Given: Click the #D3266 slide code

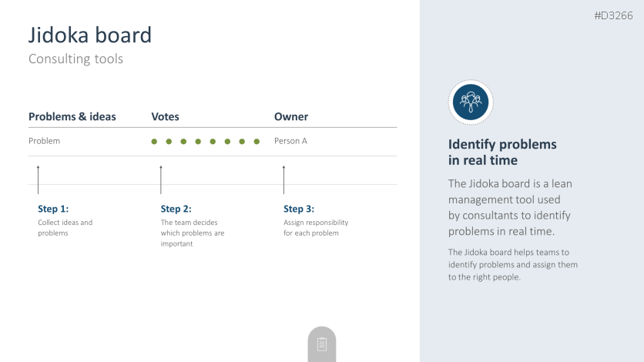Looking at the screenshot, I should tap(613, 15).
